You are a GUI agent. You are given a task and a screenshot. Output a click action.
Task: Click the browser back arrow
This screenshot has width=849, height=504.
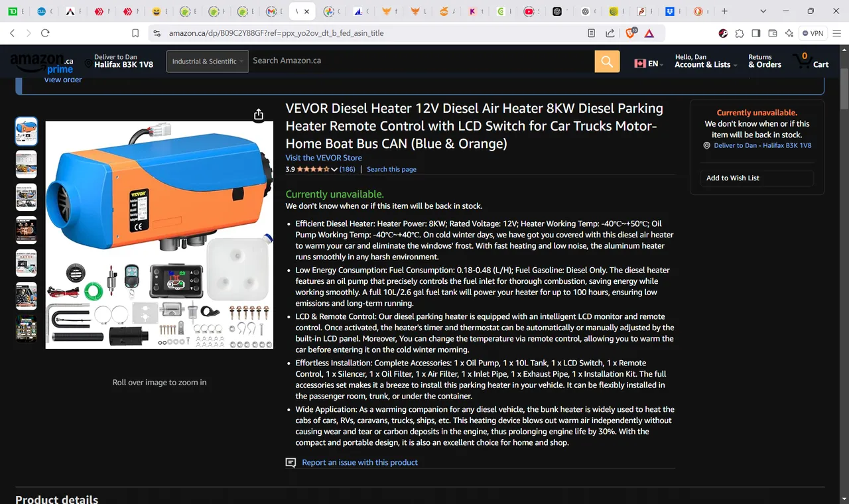pos(12,33)
